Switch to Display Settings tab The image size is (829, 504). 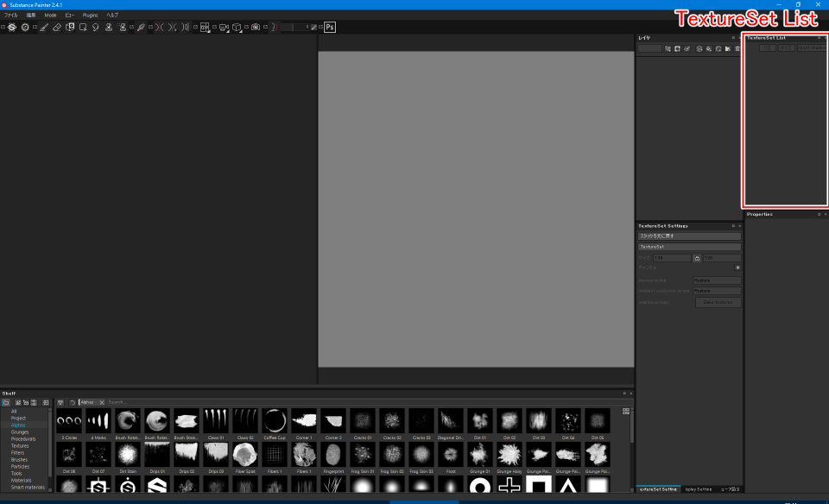click(x=699, y=489)
